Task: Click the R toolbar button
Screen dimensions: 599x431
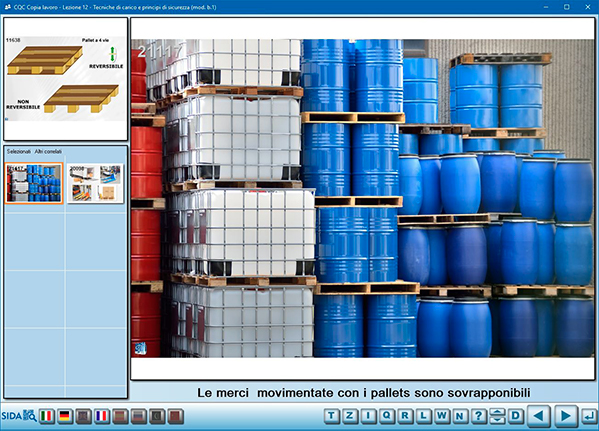Action: click(x=405, y=416)
